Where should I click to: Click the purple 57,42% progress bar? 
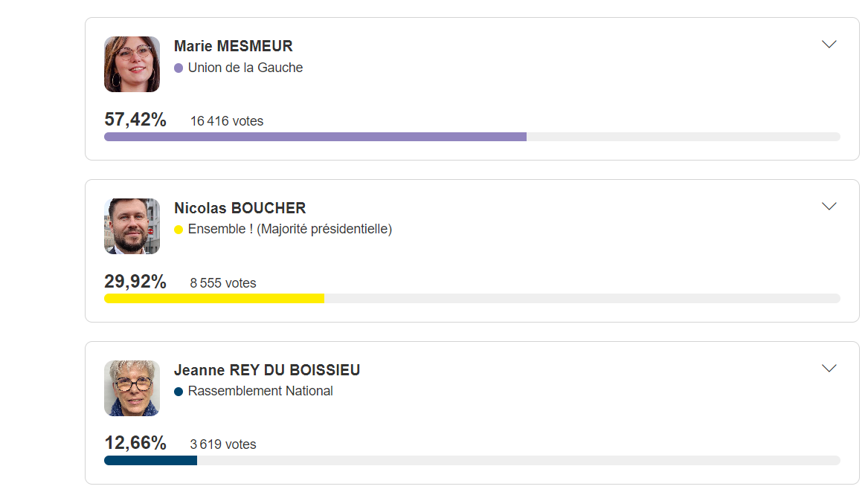[315, 137]
